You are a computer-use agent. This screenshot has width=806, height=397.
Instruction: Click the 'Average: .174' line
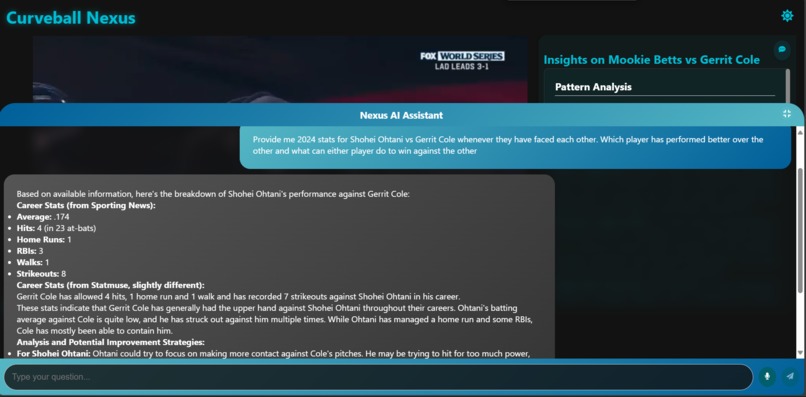pyautogui.click(x=43, y=216)
